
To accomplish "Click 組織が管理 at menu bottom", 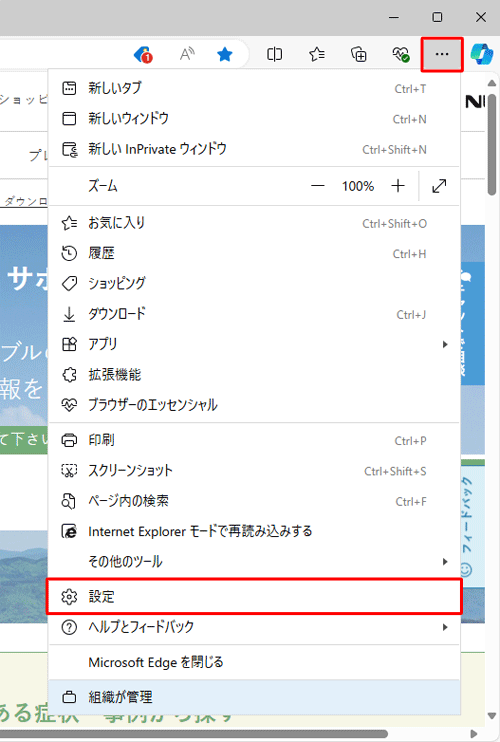I will [254, 697].
